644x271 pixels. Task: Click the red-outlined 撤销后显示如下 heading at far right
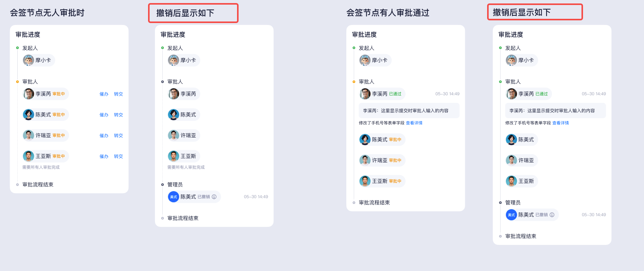(535, 12)
